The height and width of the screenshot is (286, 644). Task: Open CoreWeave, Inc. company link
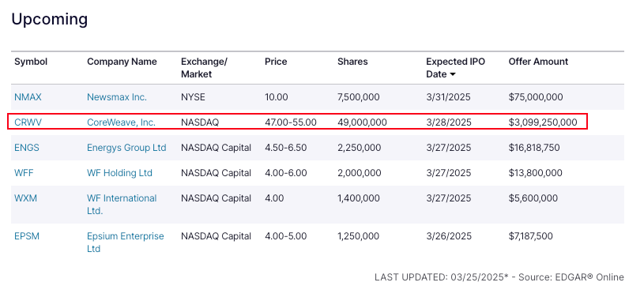pyautogui.click(x=121, y=122)
